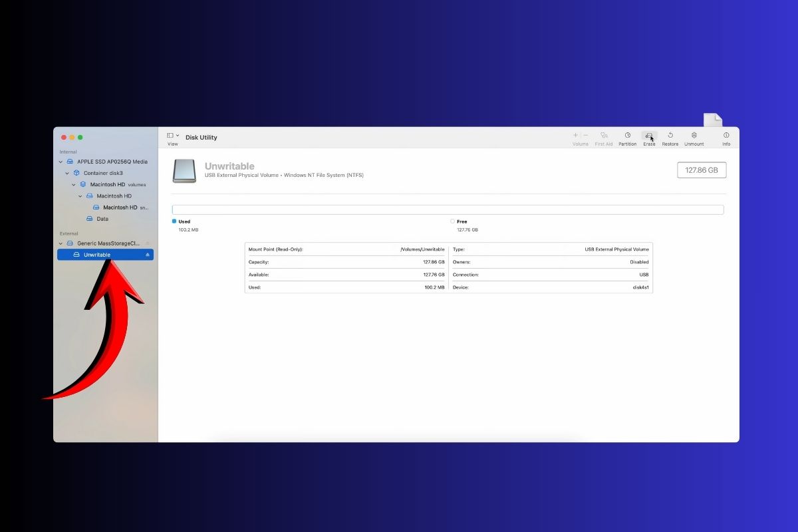
Task: Click the Capacity 127.86 GB table cell
Action: pyautogui.click(x=346, y=262)
